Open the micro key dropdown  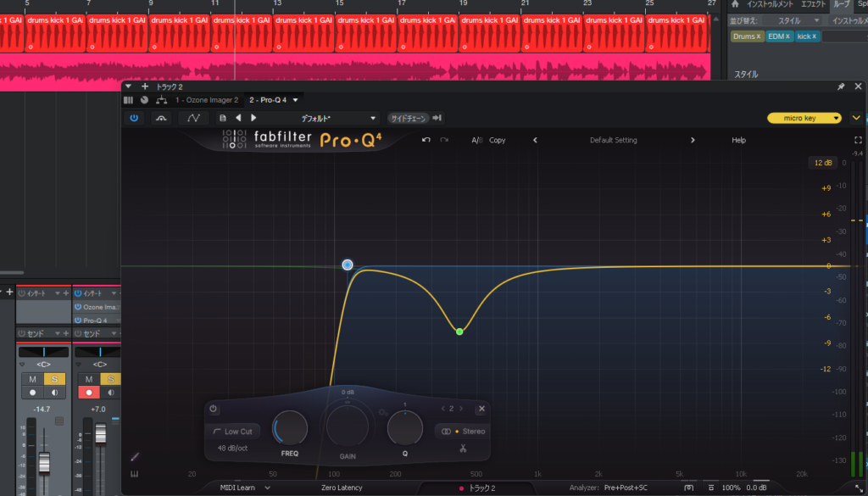(804, 118)
